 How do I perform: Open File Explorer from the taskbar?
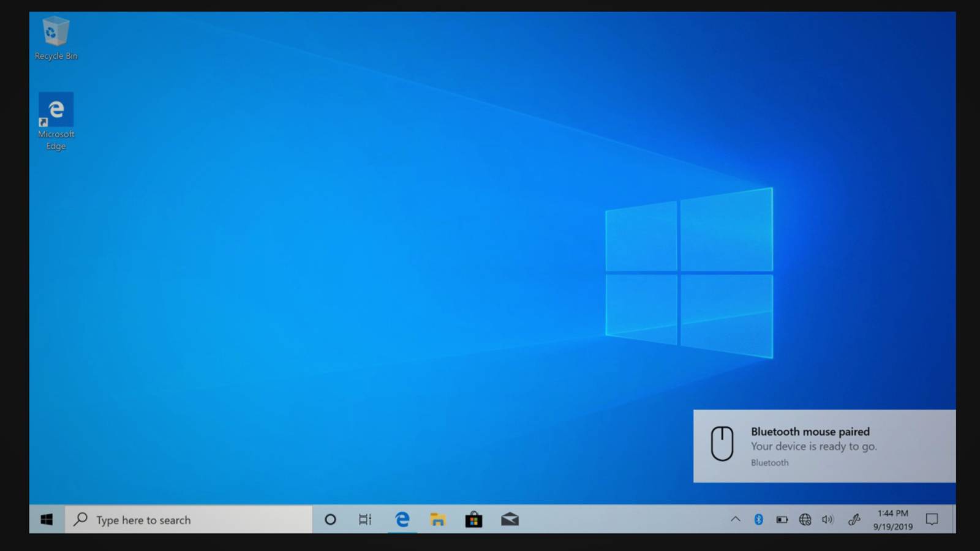437,520
